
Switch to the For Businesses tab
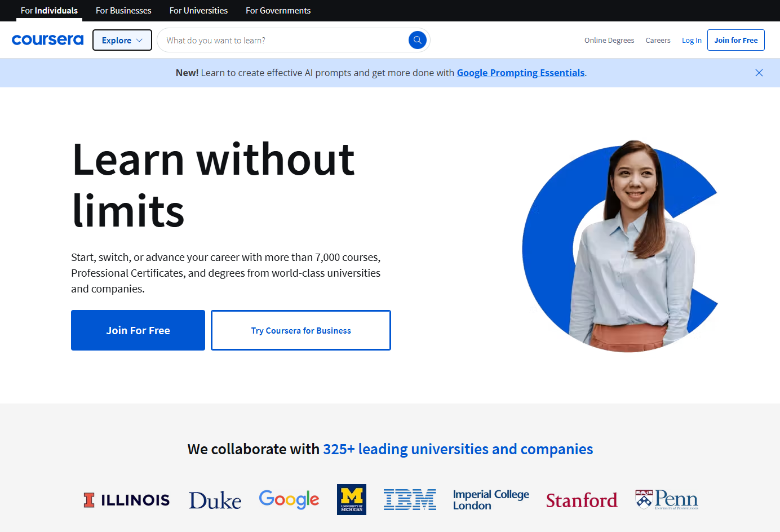click(x=123, y=11)
